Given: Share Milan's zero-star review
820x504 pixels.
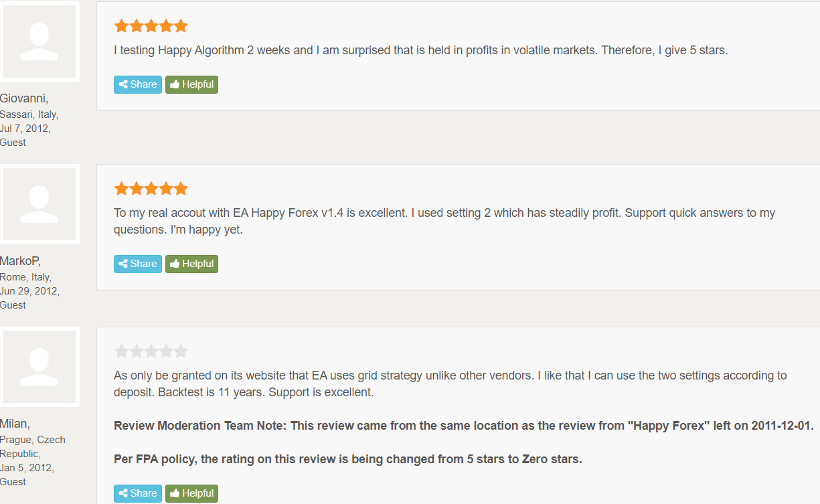Looking at the screenshot, I should click(138, 493).
